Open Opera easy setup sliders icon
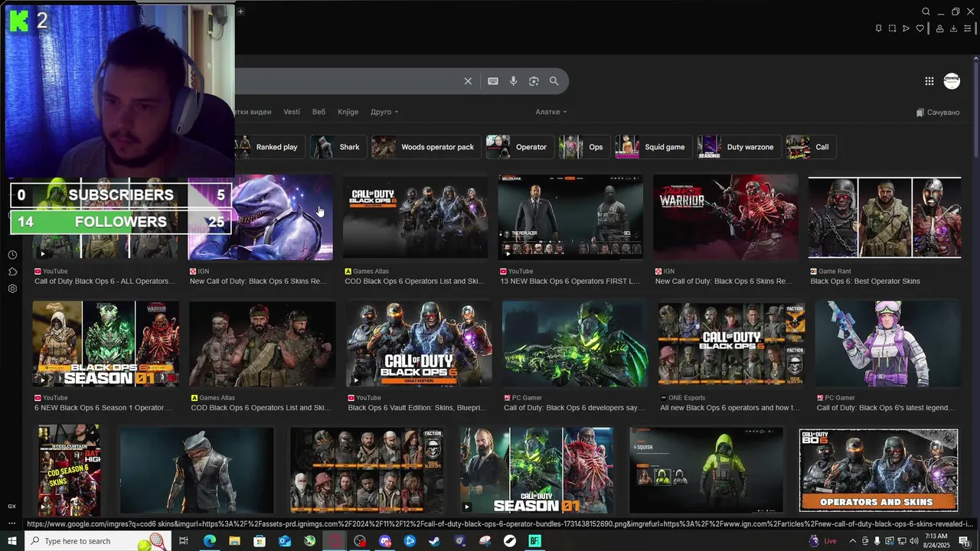The width and height of the screenshot is (980, 551). 967,28
